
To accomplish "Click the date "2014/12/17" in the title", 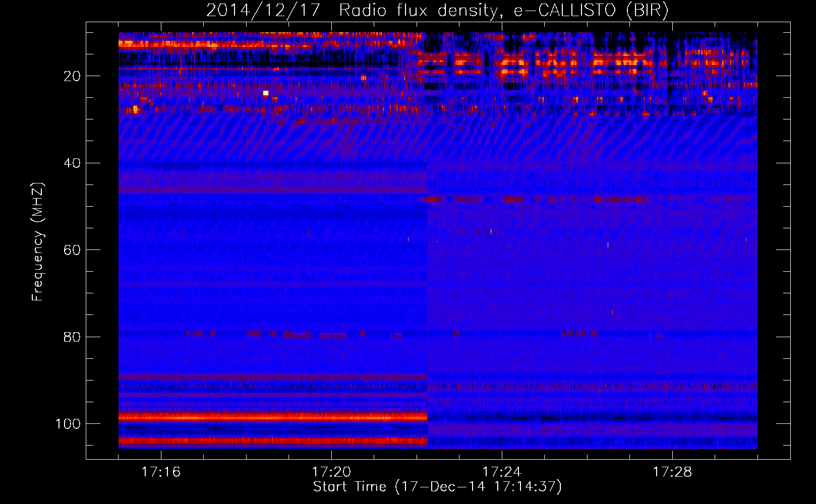I will [263, 11].
